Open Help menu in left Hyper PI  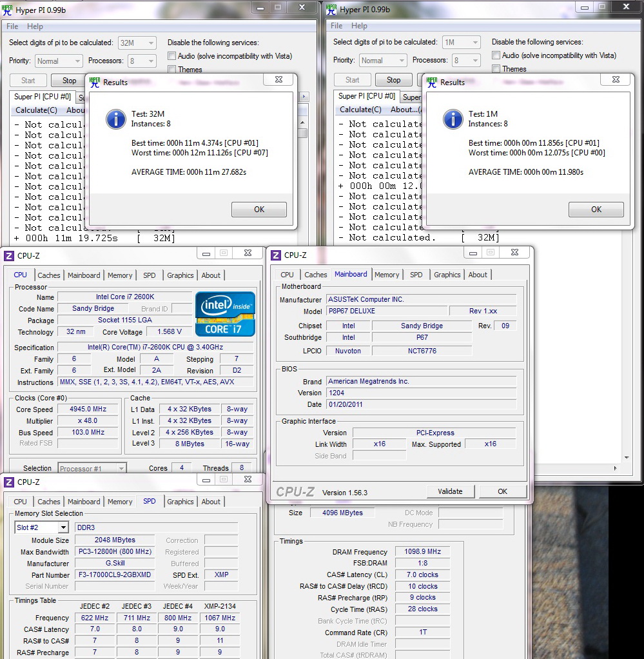point(35,26)
